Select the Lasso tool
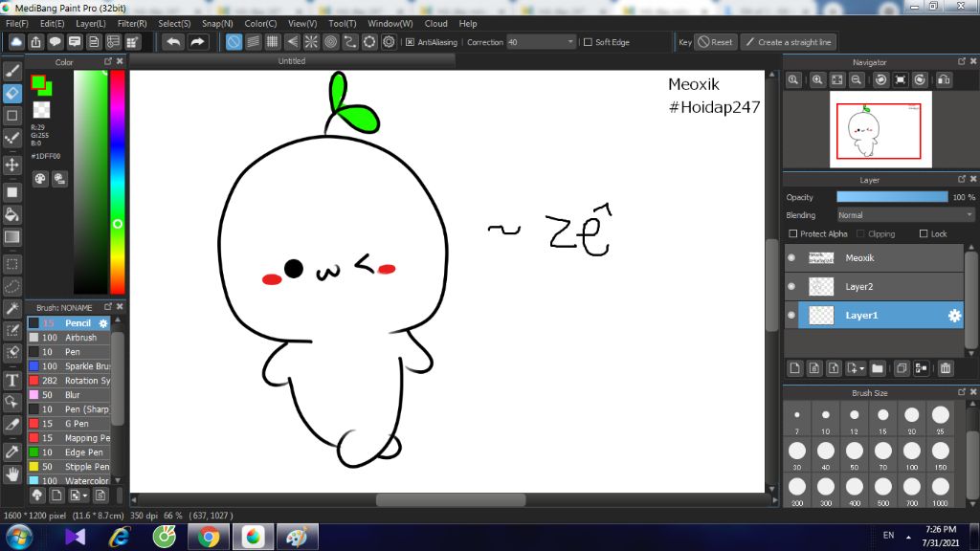This screenshot has height=551, width=980. [x=11, y=287]
